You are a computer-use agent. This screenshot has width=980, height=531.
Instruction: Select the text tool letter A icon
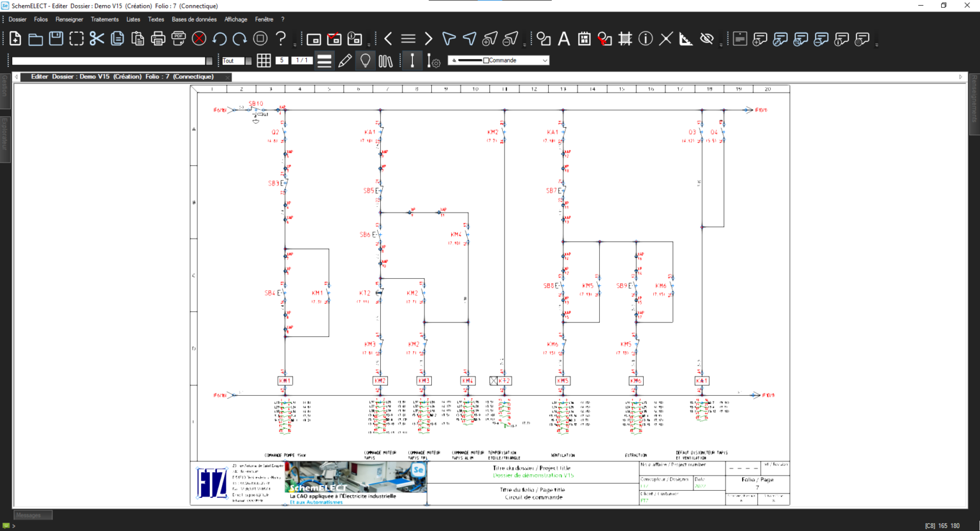[564, 39]
